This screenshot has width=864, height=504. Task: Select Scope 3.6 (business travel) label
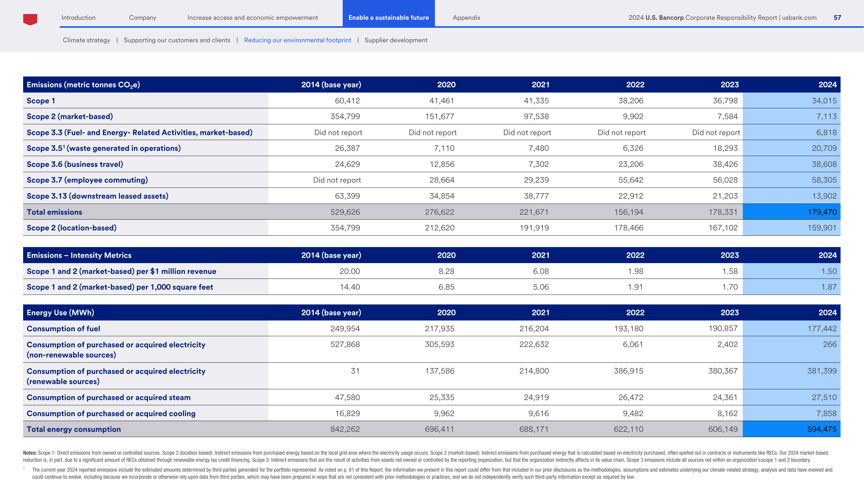tap(75, 164)
